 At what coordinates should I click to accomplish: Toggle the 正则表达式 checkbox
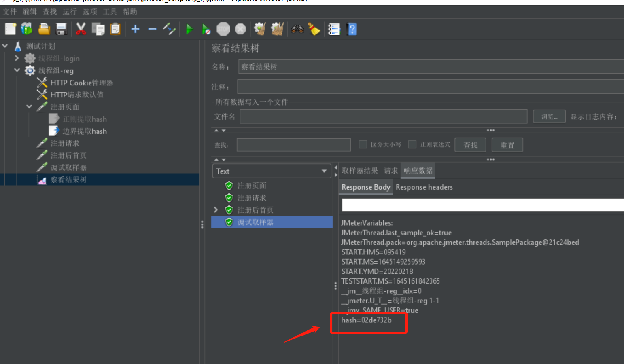pos(412,144)
